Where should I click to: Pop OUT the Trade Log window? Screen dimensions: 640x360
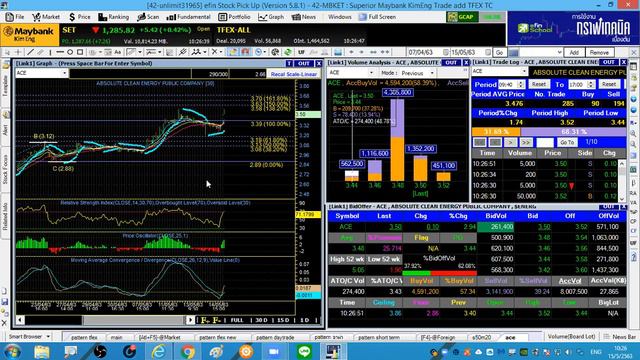(609, 62)
